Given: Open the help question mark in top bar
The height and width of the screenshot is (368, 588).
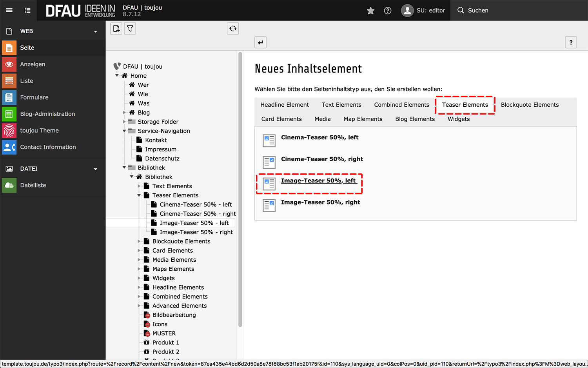Looking at the screenshot, I should (x=388, y=11).
